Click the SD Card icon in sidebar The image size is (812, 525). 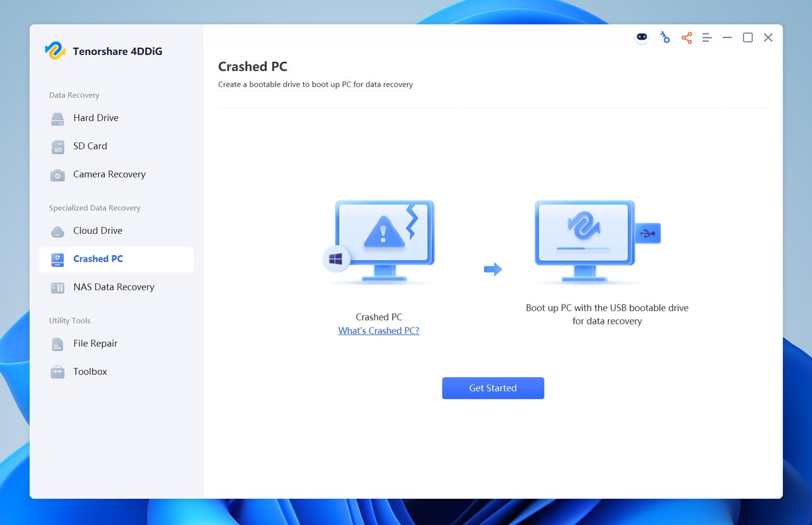(x=57, y=147)
